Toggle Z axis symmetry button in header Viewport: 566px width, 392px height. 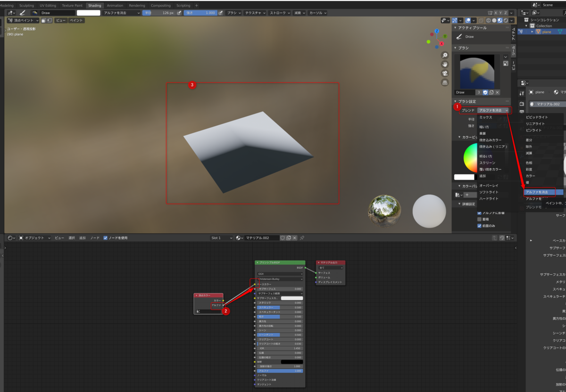[x=506, y=13]
